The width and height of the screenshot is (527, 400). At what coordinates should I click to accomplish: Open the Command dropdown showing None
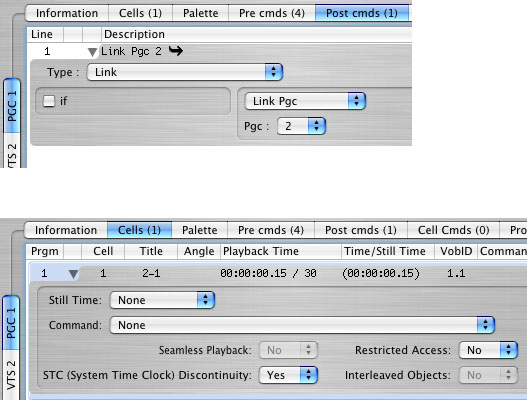point(302,325)
